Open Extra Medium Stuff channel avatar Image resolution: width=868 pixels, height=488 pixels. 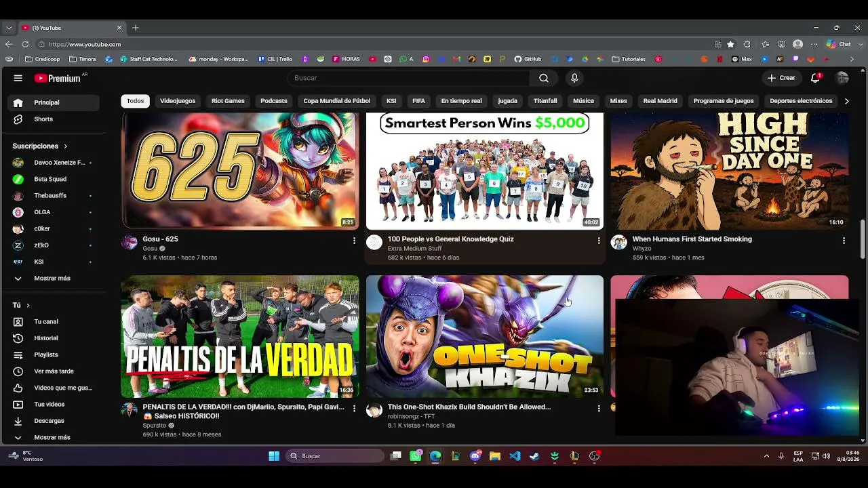click(x=374, y=243)
